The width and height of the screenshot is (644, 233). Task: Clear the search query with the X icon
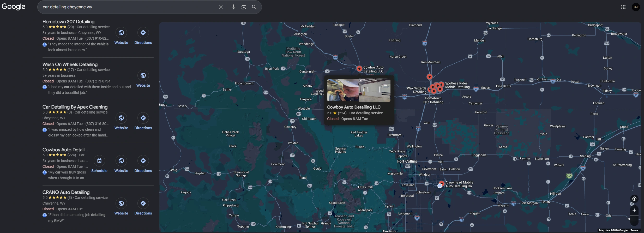pyautogui.click(x=221, y=7)
